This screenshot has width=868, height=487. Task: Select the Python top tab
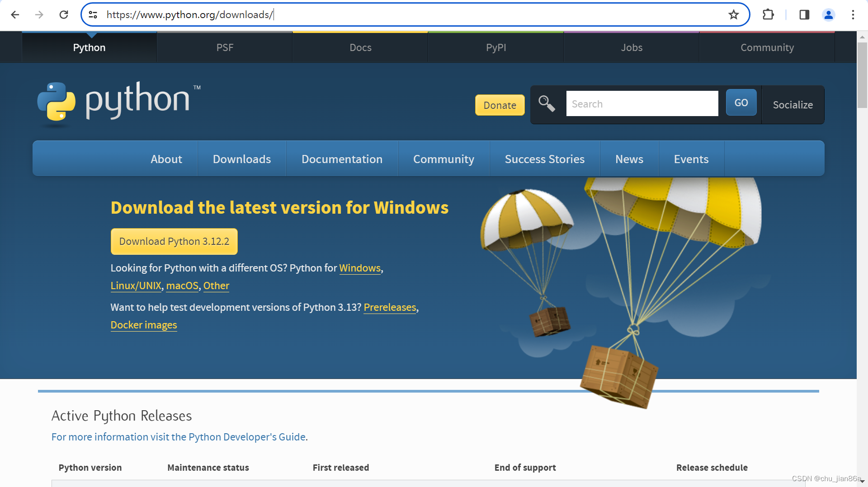coord(89,47)
